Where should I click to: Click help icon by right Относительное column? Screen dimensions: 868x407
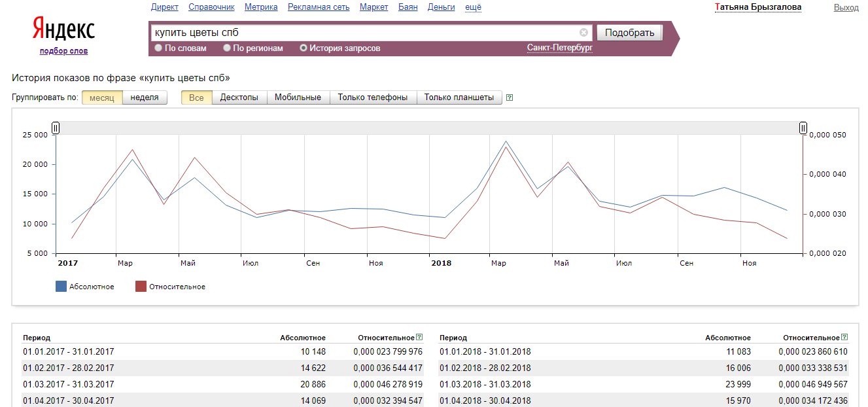click(x=844, y=338)
